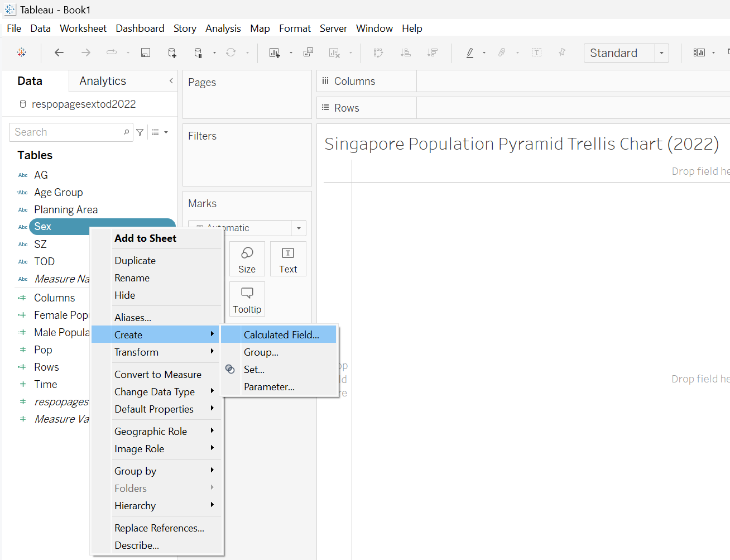Open the Tooltip marks card button
Image resolution: width=730 pixels, height=560 pixels.
(247, 299)
